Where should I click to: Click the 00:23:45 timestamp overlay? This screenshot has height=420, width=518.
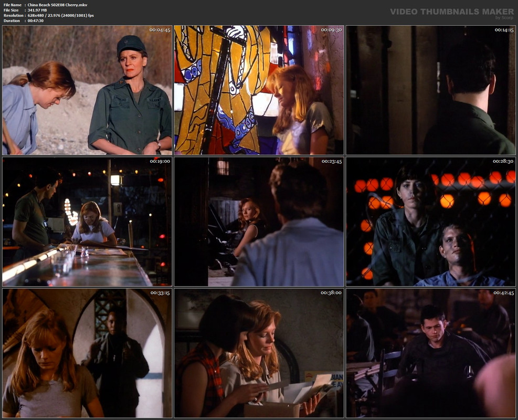[332, 161]
